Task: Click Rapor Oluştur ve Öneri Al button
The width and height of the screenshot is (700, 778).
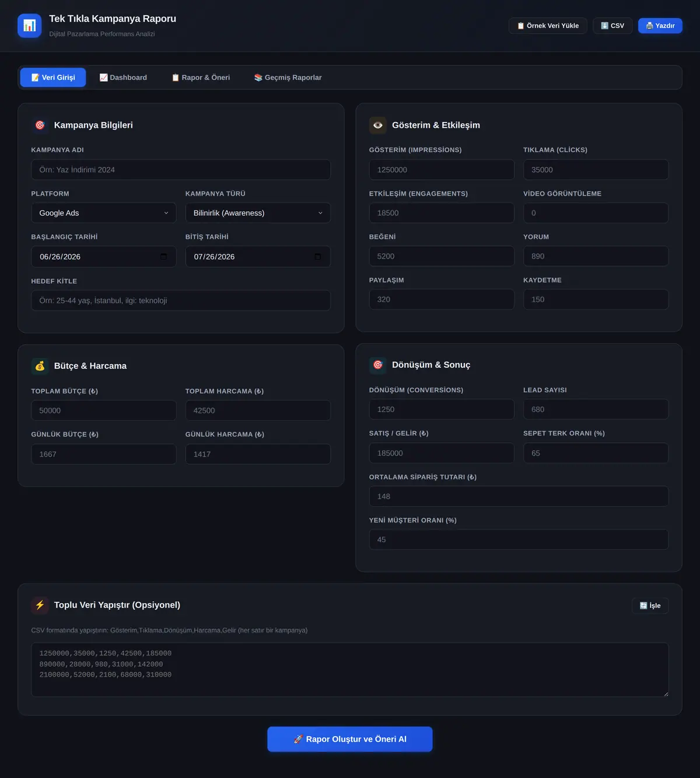Action: click(350, 739)
